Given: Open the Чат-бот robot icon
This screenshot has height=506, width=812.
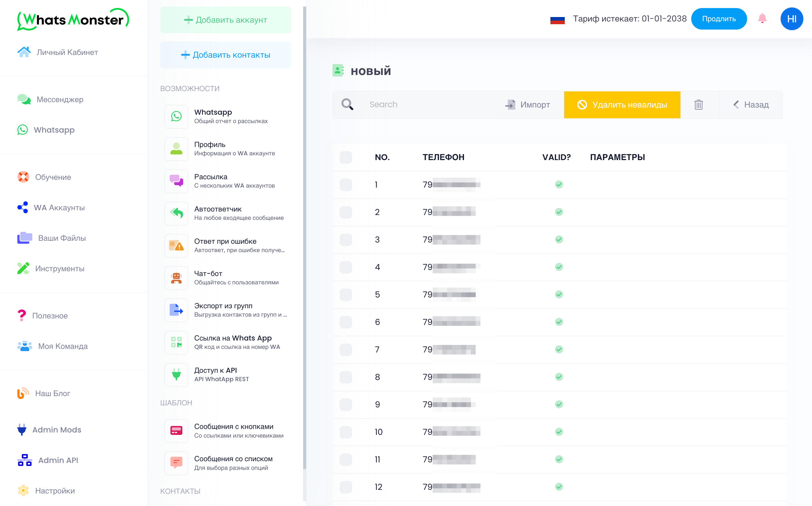Looking at the screenshot, I should pyautogui.click(x=176, y=278).
